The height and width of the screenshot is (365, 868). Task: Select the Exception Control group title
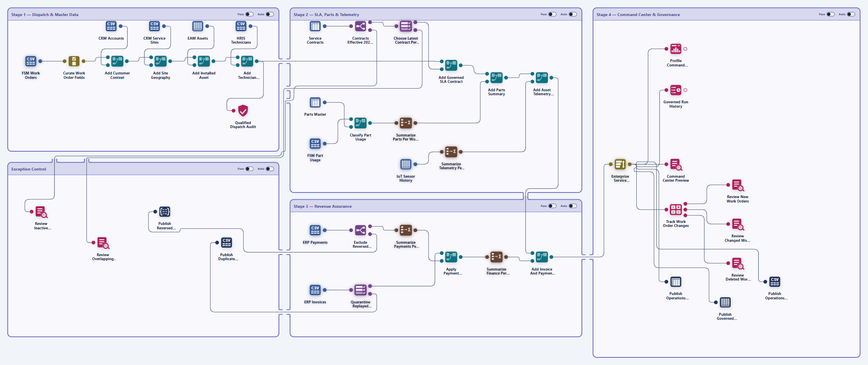click(x=28, y=169)
